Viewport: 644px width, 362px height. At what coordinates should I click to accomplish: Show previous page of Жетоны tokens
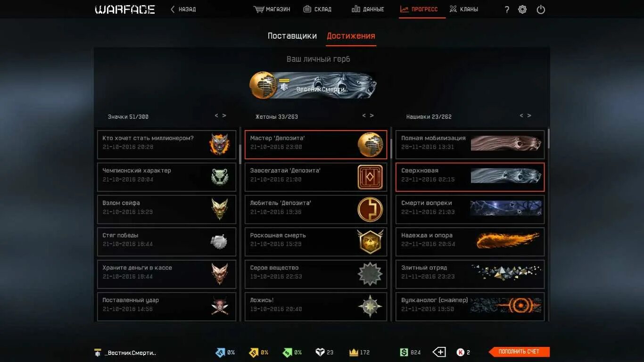tap(364, 115)
